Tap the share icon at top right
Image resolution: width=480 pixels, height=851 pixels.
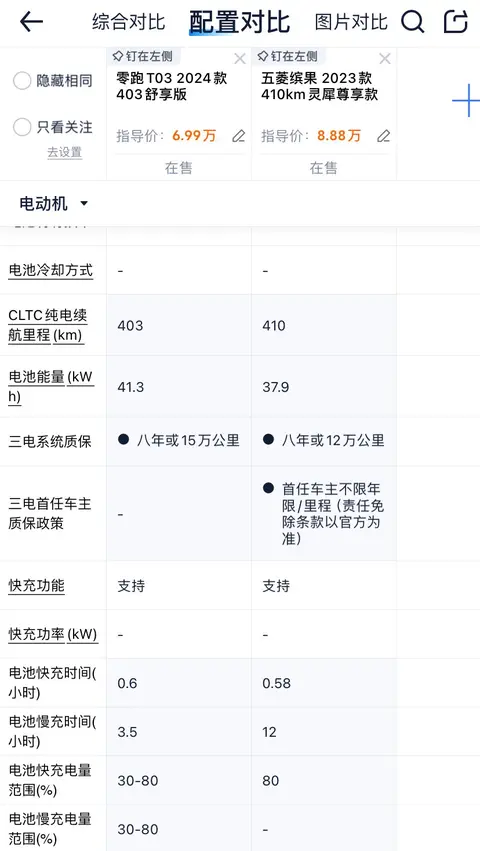456,22
